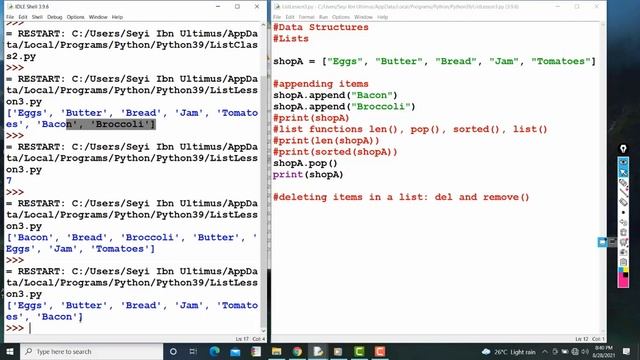
Task: Pick the blue color swatch
Action: pos(621,269)
